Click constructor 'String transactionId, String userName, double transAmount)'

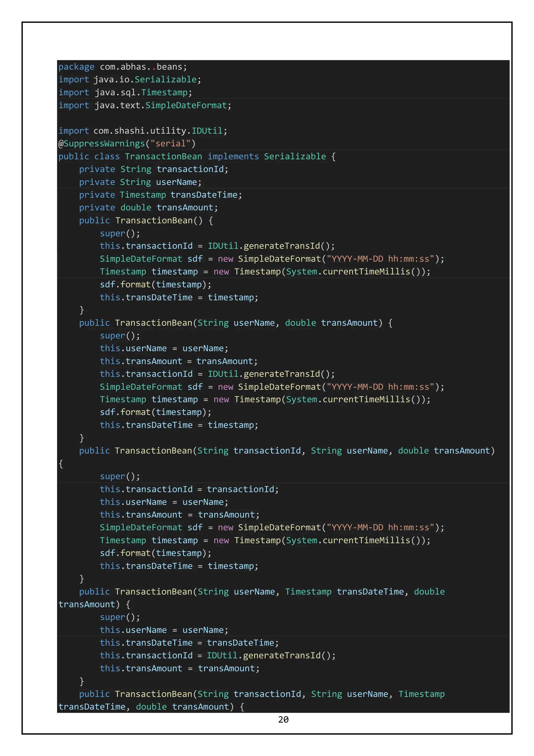[x=287, y=451]
